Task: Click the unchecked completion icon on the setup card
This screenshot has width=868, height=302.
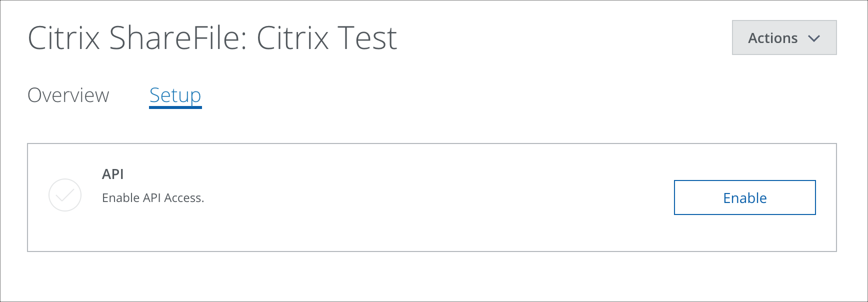Action: [64, 195]
